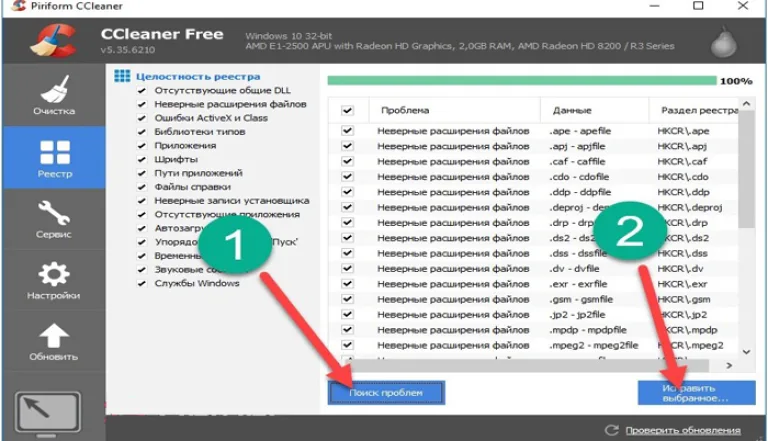Screen dimensions: 768x441
Task: Click the Поиск проблем button
Action: point(386,392)
